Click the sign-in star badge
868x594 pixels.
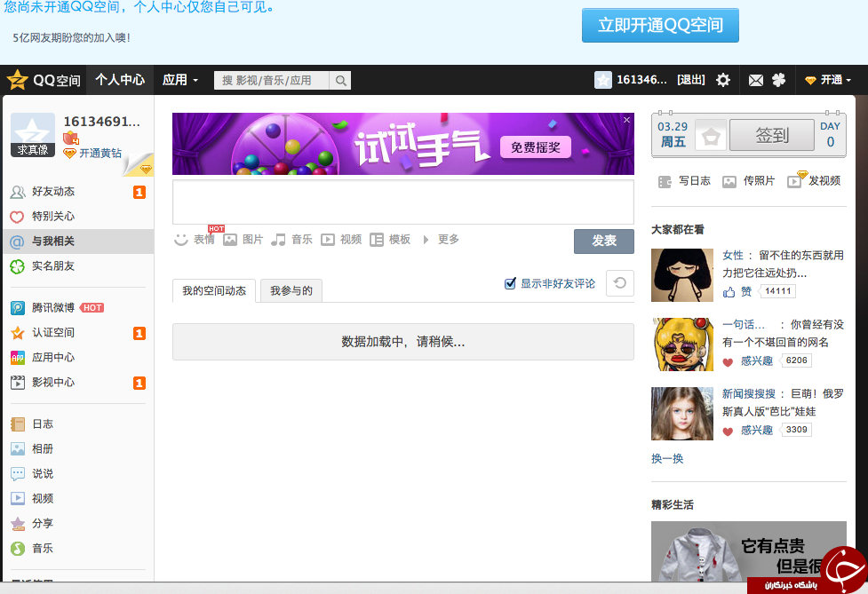tap(711, 136)
